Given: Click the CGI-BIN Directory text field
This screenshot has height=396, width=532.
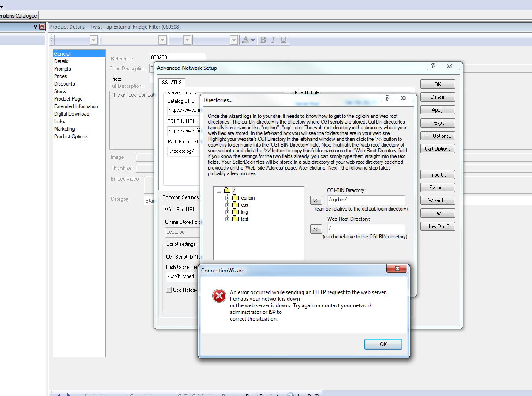Looking at the screenshot, I should 365,200.
